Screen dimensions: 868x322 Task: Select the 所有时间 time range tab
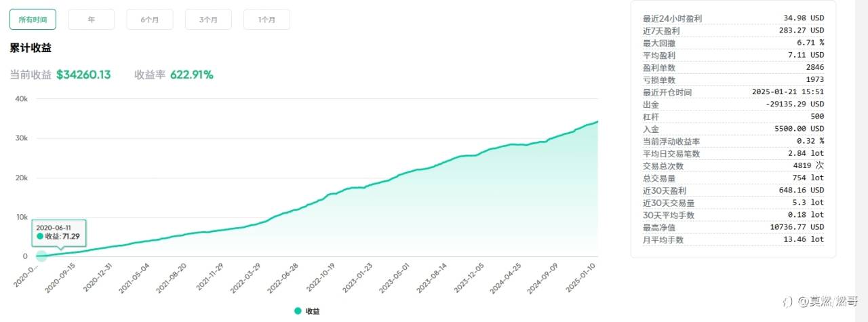(x=33, y=20)
